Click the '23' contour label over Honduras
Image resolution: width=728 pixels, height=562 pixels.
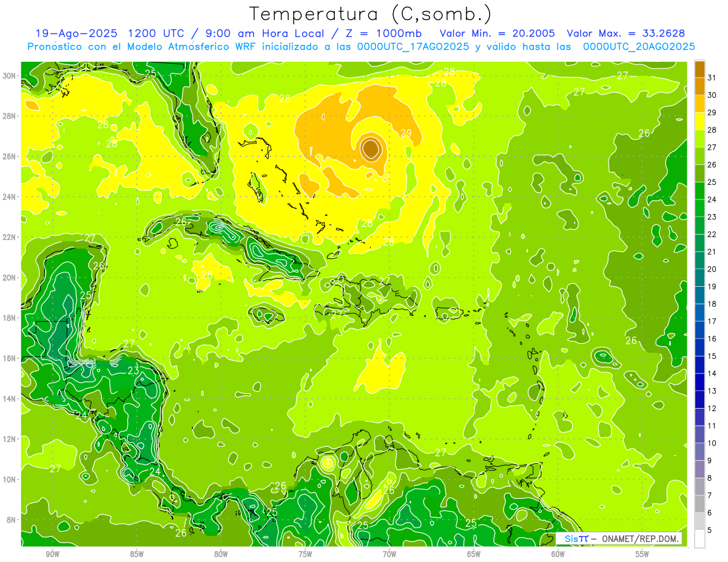pyautogui.click(x=133, y=370)
